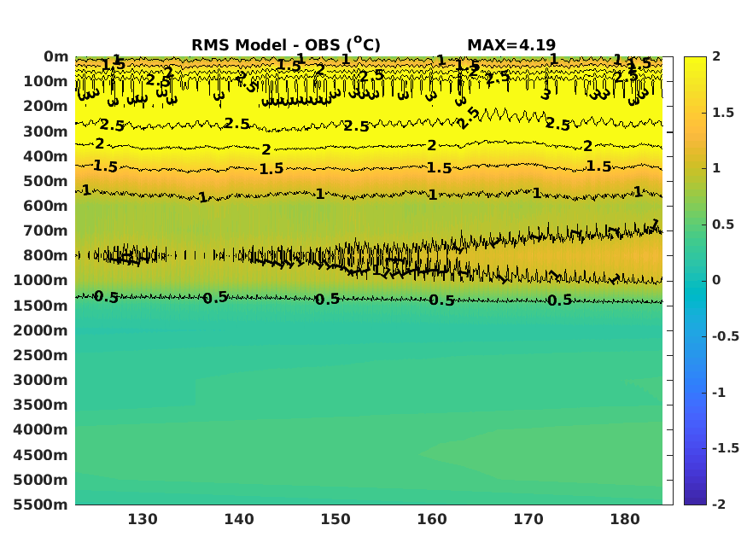Click the '170' longitude axis label
The width and height of the screenshot is (747, 560).
tap(528, 519)
